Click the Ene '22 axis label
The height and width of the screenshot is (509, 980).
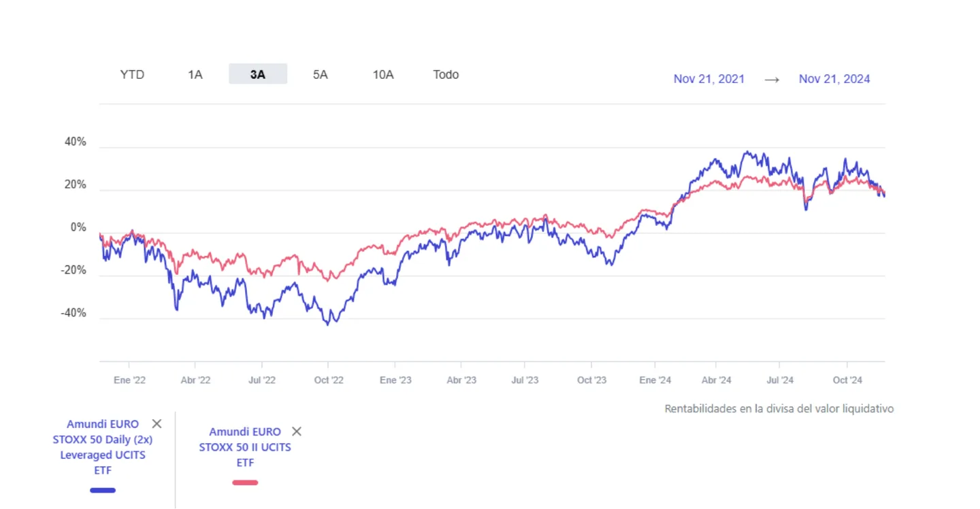pyautogui.click(x=130, y=380)
